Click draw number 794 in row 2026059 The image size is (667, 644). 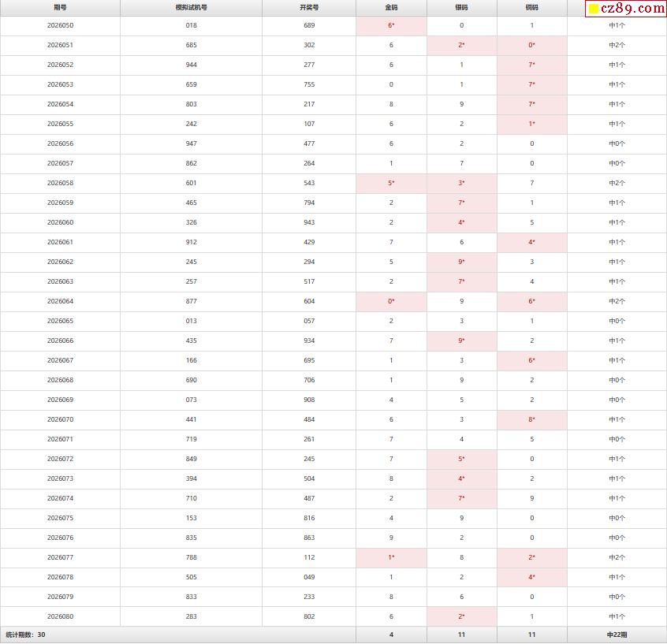[309, 203]
